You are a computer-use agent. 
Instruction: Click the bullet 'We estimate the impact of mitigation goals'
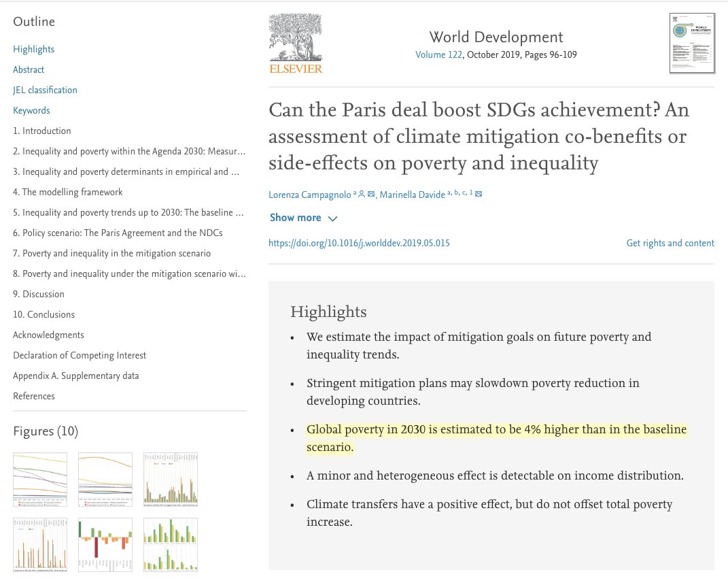pyautogui.click(x=479, y=346)
